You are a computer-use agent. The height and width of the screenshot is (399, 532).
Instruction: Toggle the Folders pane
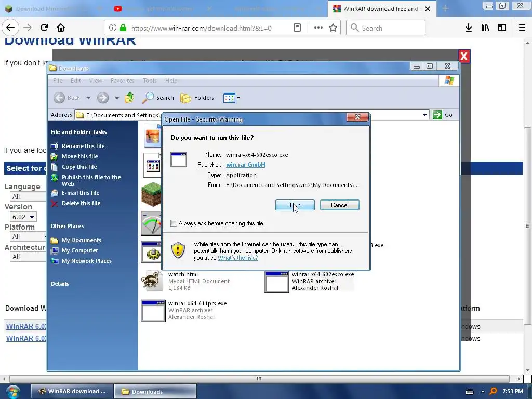(x=197, y=98)
